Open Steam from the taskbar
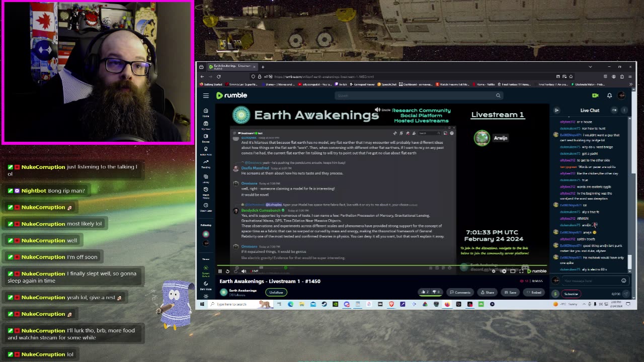644x362 pixels. [324, 304]
